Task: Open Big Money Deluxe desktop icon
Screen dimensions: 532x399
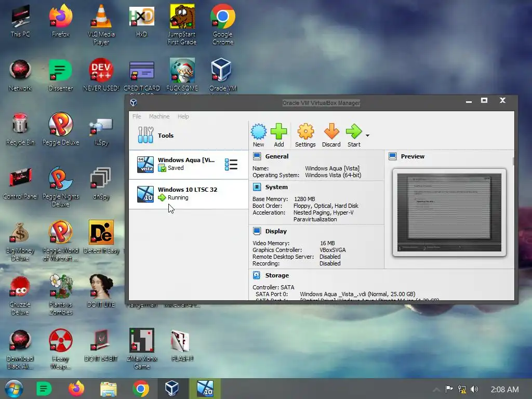Action: coord(20,242)
